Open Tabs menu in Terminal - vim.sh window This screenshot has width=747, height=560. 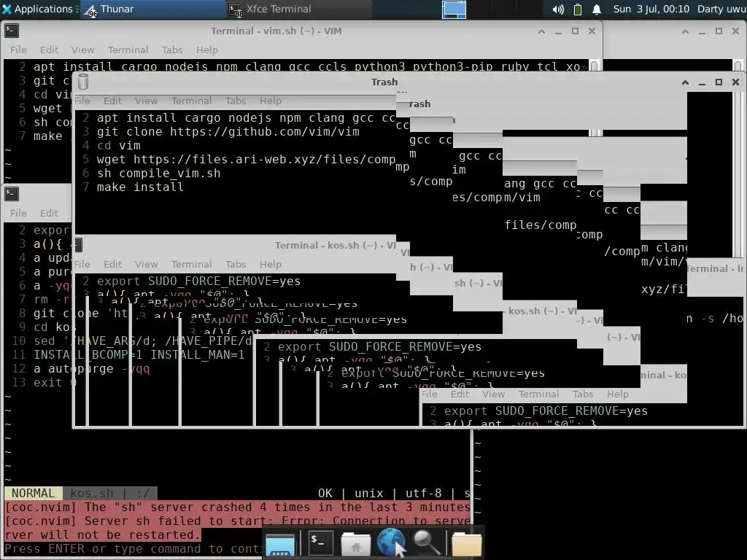172,50
